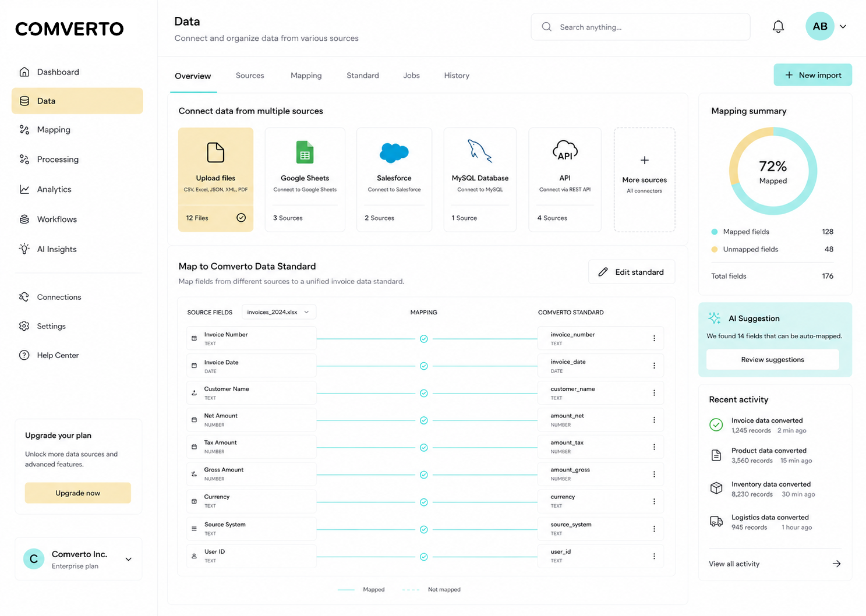Toggle the Upload files selected checkmark

coord(241,218)
